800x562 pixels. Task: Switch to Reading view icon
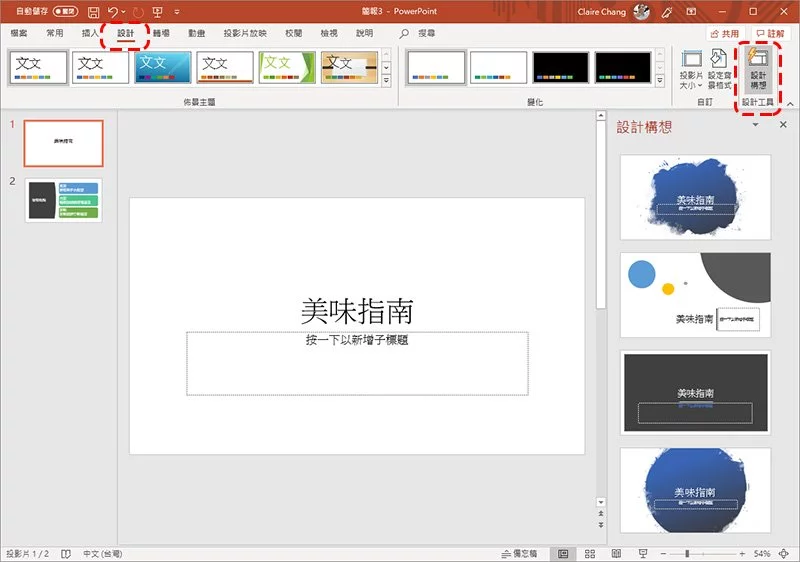tap(616, 554)
